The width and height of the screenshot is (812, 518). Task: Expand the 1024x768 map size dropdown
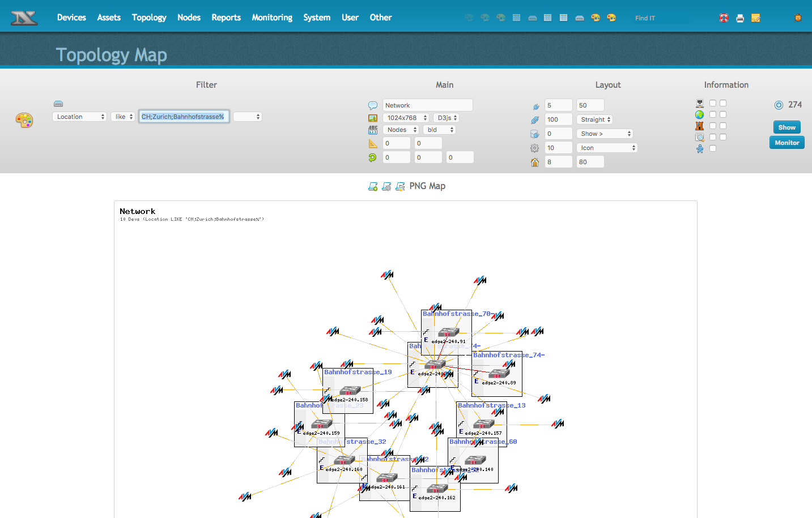(406, 118)
